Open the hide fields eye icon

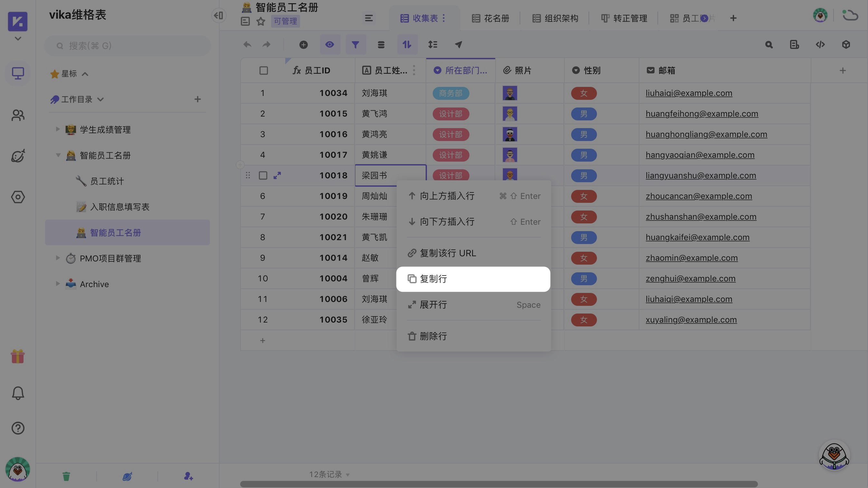pyautogui.click(x=330, y=44)
